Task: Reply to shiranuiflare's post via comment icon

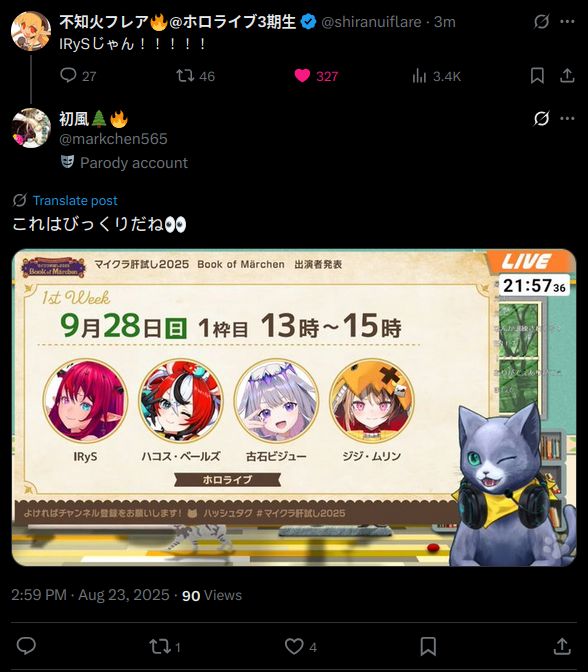Action: [x=68, y=75]
